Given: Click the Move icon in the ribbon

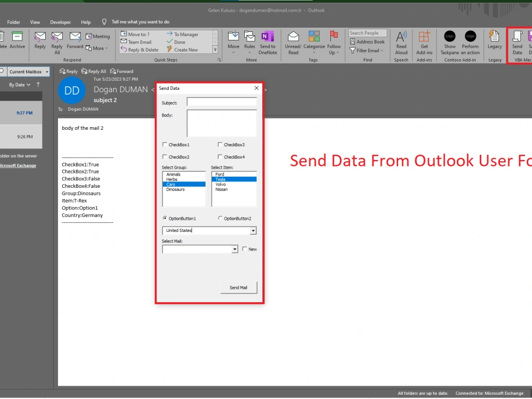Looking at the screenshot, I should [x=233, y=37].
